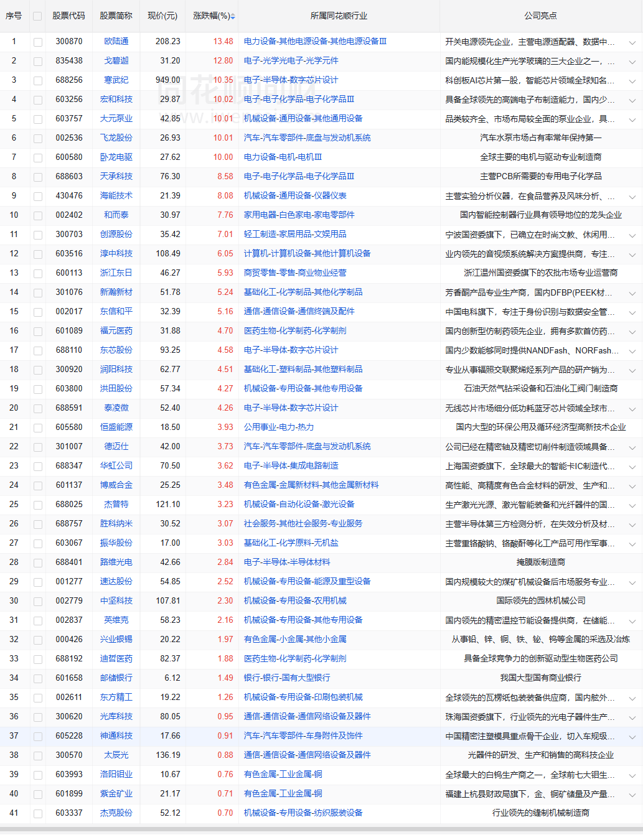Click the 股票简称 column header

(116, 16)
